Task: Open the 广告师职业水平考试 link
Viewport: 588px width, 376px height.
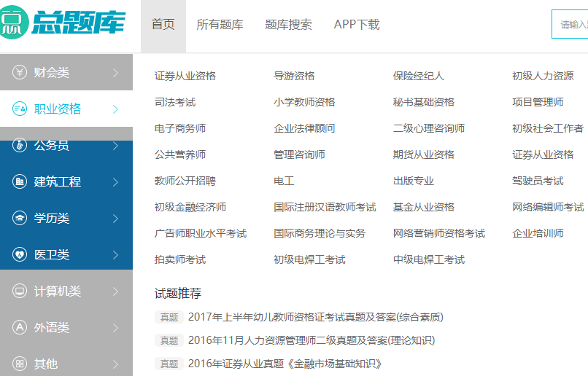Action: tap(201, 233)
